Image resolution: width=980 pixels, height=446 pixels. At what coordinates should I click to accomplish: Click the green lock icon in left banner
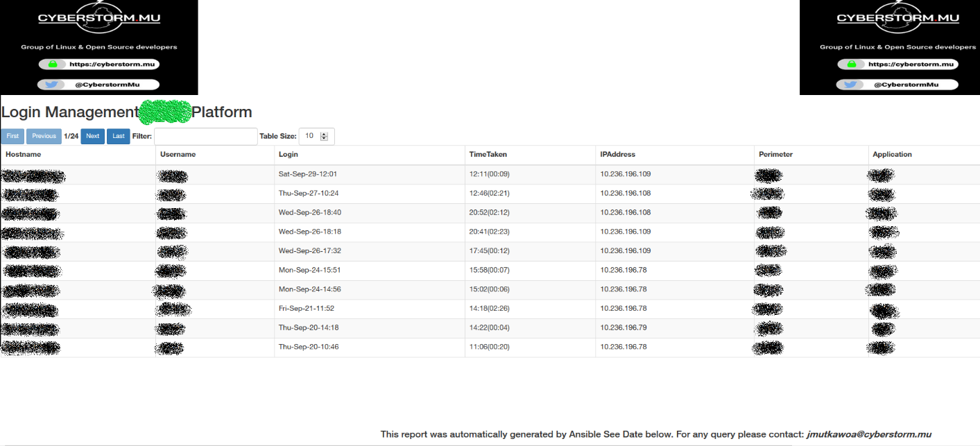[53, 65]
